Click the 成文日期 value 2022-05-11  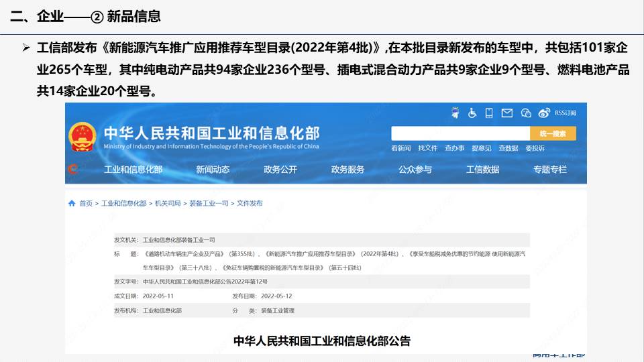158,296
